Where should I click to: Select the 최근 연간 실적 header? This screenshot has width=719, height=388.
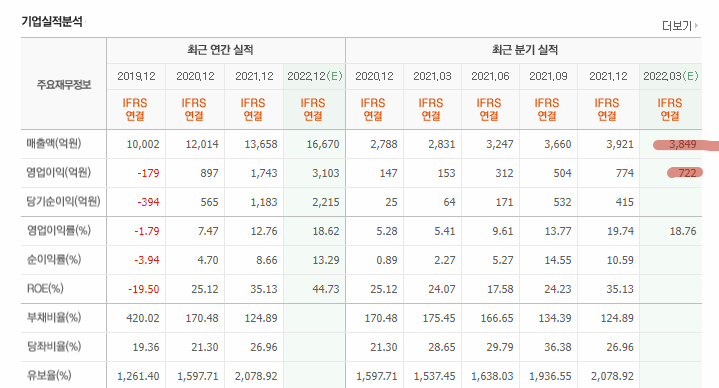click(x=220, y=50)
